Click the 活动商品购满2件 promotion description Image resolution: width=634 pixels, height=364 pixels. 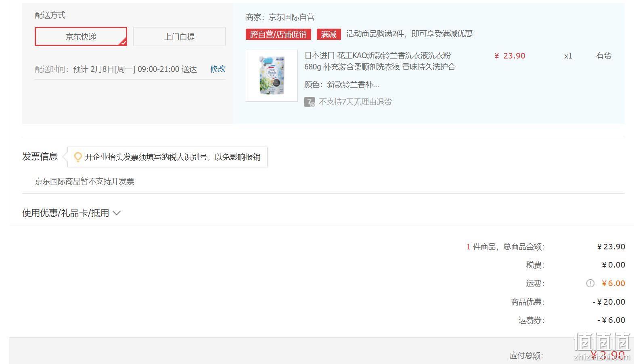coord(409,33)
